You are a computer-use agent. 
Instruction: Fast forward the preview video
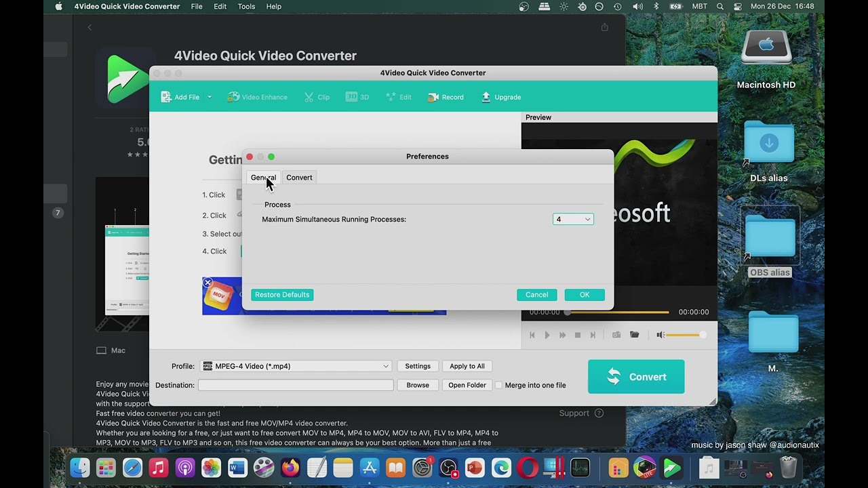(562, 335)
